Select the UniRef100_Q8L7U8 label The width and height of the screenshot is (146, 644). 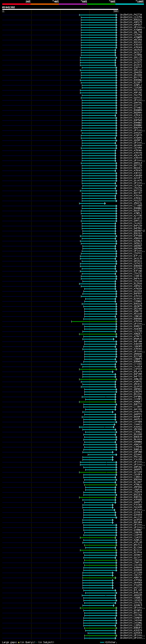pyautogui.click(x=131, y=32)
